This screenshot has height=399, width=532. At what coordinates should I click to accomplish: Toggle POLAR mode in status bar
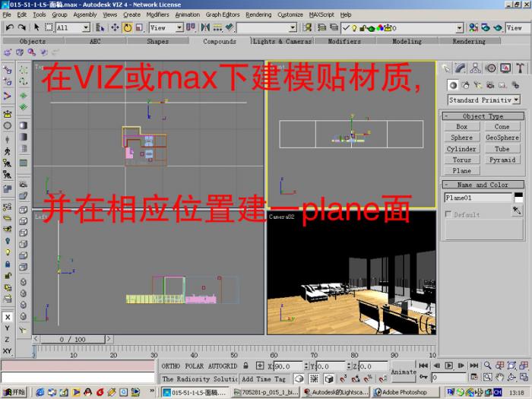click(x=194, y=366)
